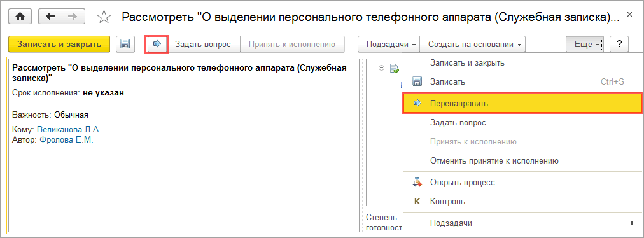Navigate forward with the right arrow
644x238 pixels.
click(73, 16)
